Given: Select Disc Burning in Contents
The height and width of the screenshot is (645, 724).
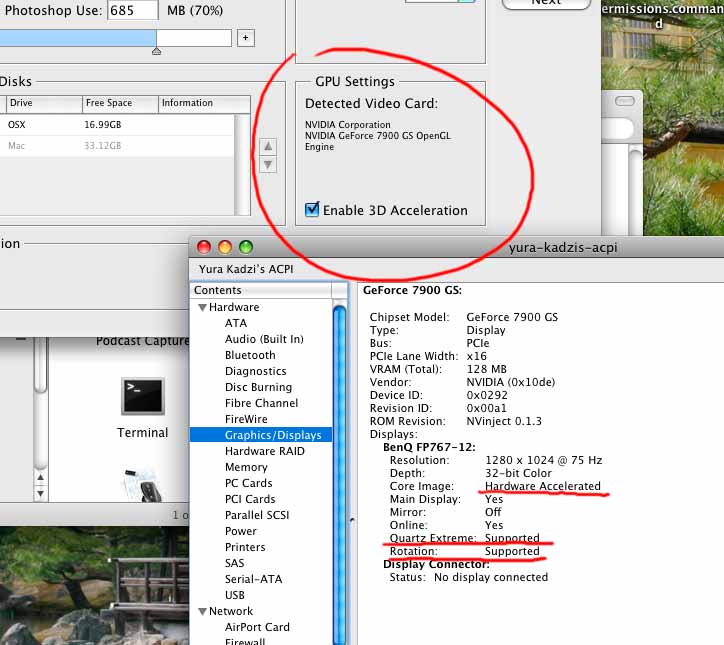Looking at the screenshot, I should (258, 387).
